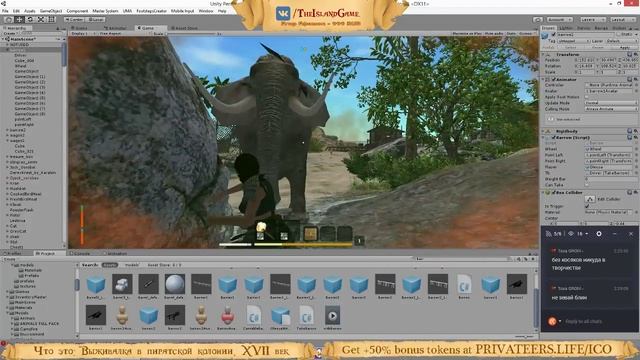Open the Component menu

click(x=77, y=11)
